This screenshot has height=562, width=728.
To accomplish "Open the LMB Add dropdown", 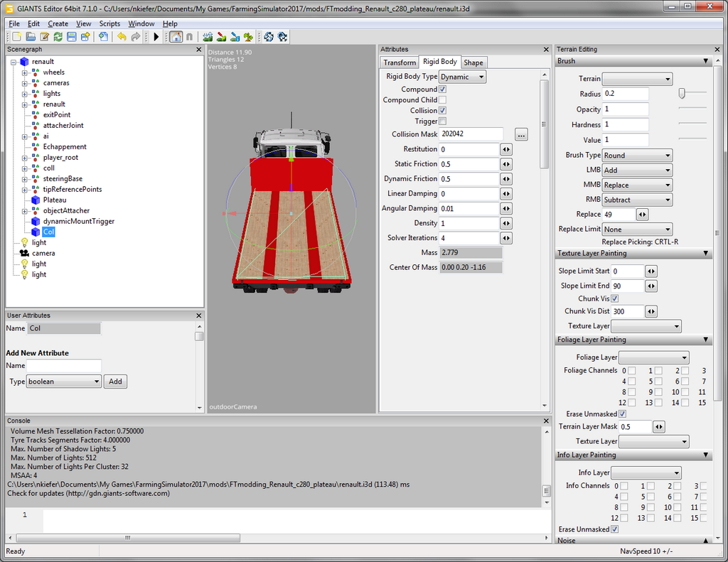I will tap(638, 171).
